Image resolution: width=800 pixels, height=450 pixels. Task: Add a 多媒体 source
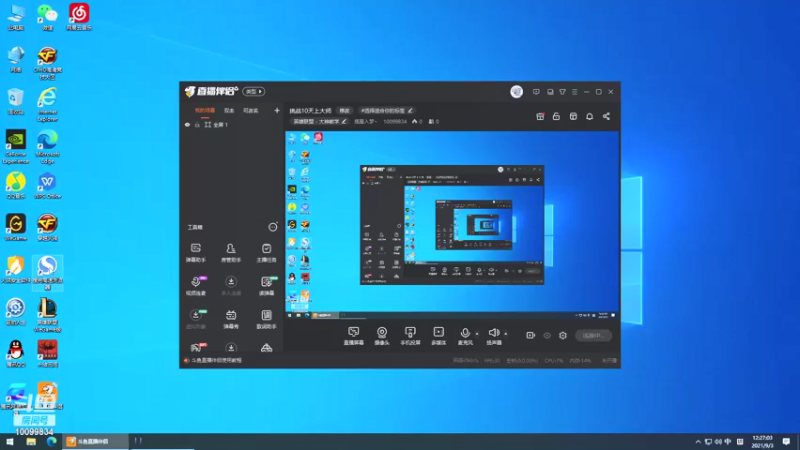click(x=438, y=336)
